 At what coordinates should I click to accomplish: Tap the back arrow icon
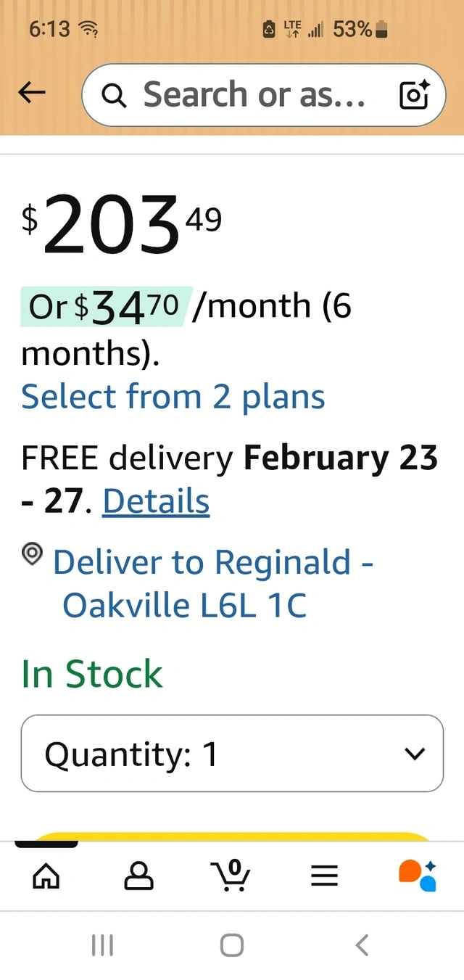click(32, 92)
